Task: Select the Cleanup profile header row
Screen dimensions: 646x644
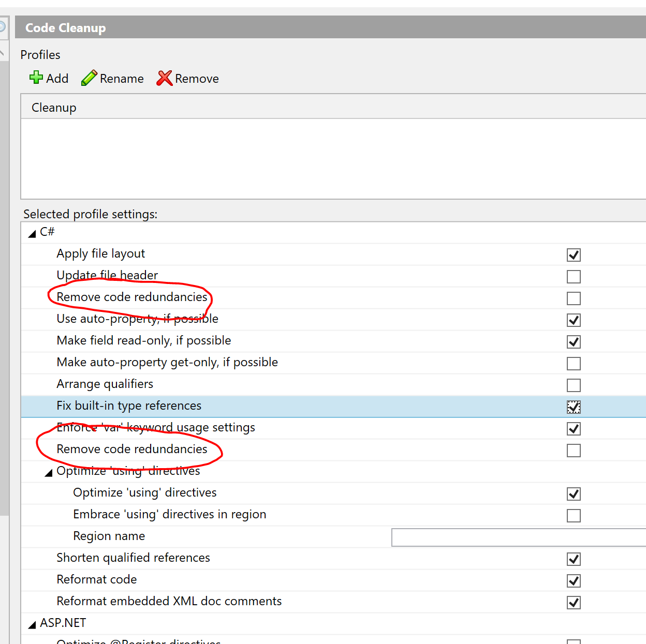Action: click(333, 107)
